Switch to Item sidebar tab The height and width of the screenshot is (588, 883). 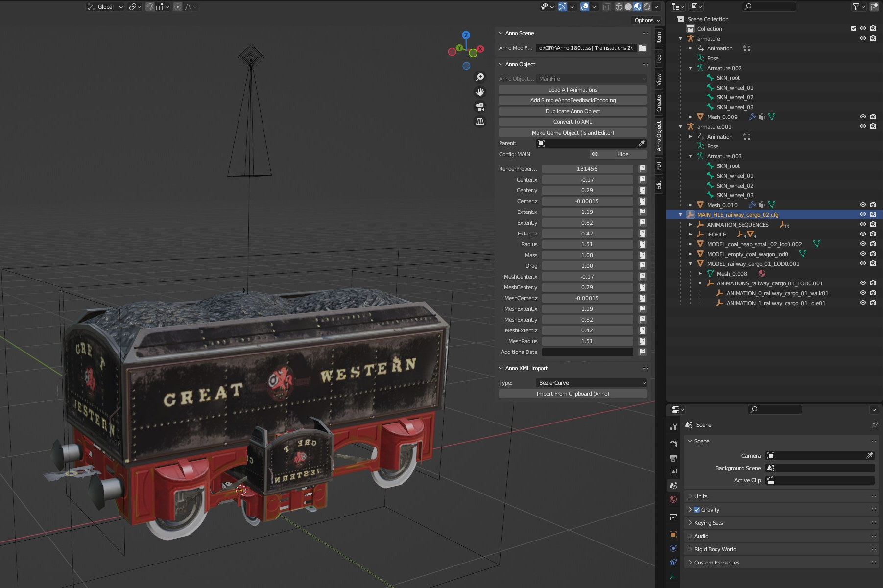point(659,37)
